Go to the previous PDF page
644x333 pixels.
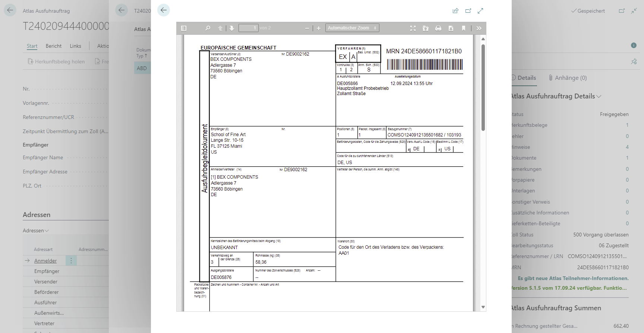(x=220, y=28)
